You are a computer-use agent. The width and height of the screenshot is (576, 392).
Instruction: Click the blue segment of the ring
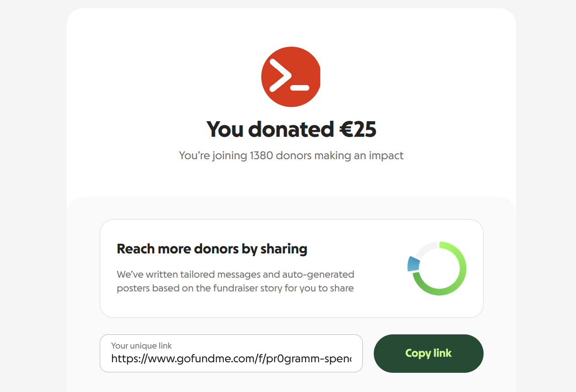414,264
